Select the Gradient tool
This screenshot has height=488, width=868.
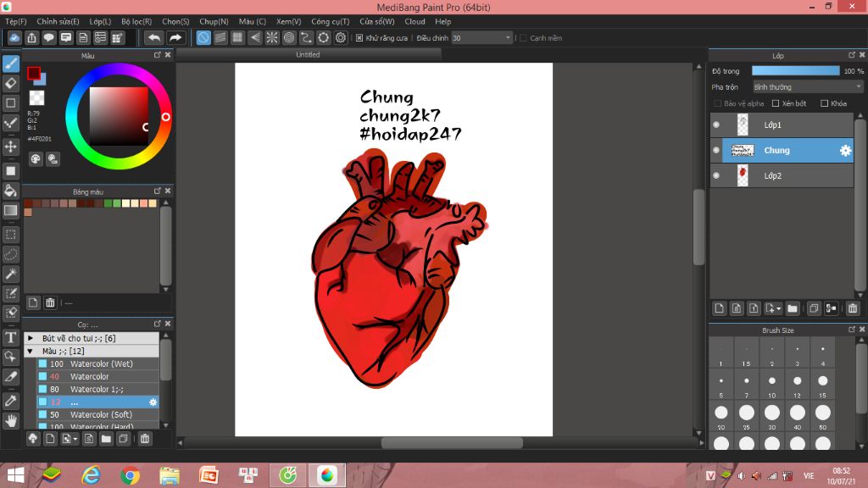tap(10, 210)
